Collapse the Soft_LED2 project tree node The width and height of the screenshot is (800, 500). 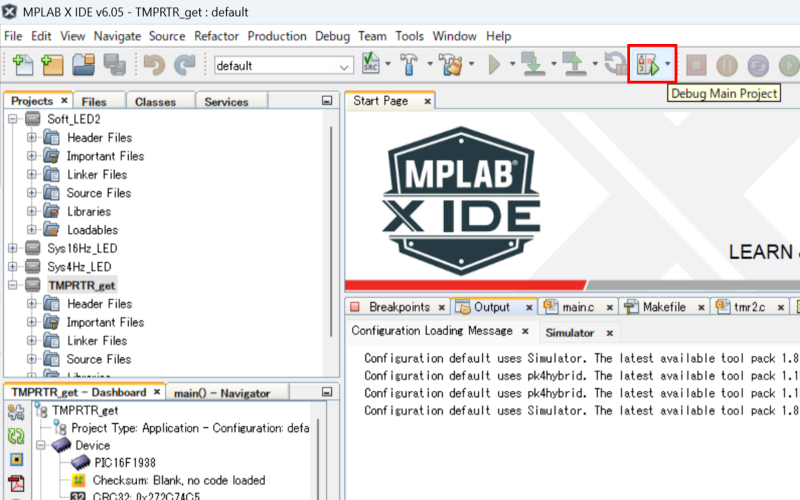pyautogui.click(x=13, y=119)
